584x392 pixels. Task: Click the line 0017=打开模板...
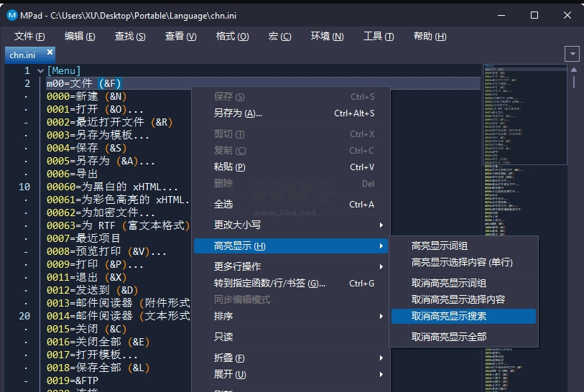pos(93,355)
